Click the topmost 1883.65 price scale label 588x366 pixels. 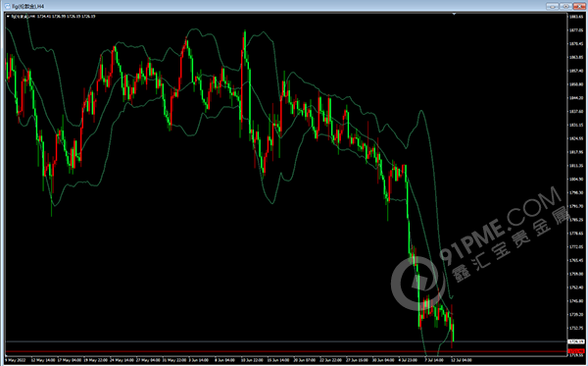click(x=577, y=17)
